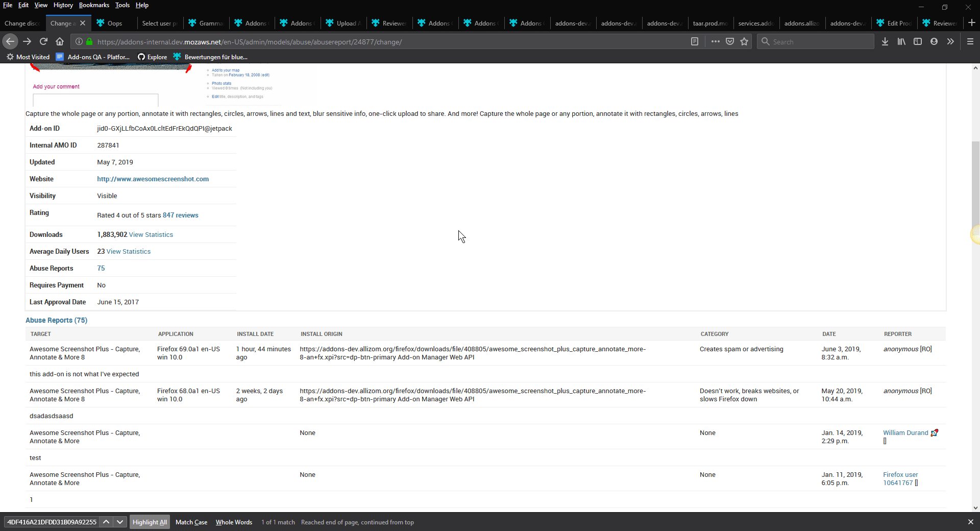
Task: Open the awesomescreenshot.com website link
Action: [153, 179]
